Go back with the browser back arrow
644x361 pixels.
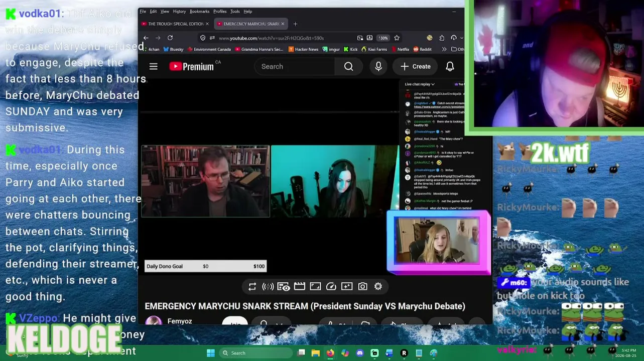tap(146, 38)
